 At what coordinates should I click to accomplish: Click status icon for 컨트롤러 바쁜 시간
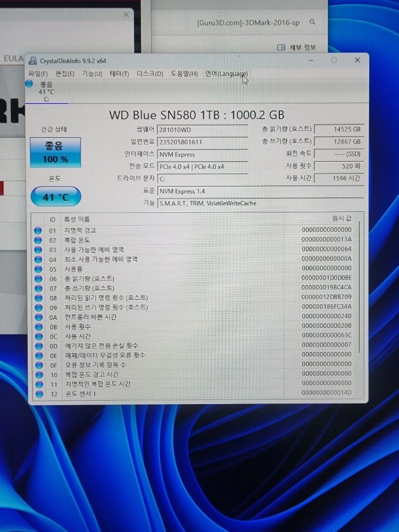(39, 317)
